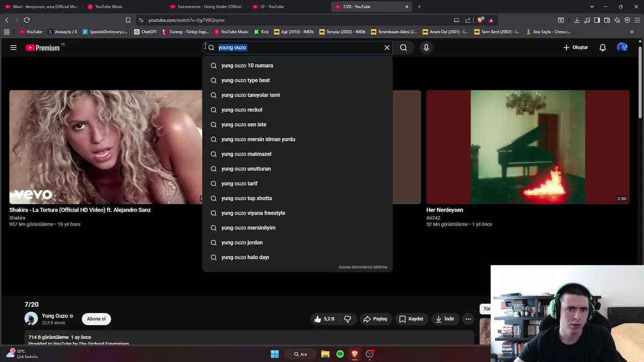Open Brave Leo AI sparkle icon
This screenshot has height=362, width=644.
click(x=617, y=20)
